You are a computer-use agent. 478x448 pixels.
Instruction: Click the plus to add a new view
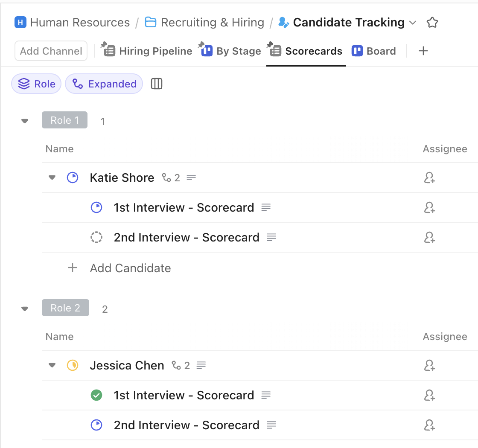point(423,51)
